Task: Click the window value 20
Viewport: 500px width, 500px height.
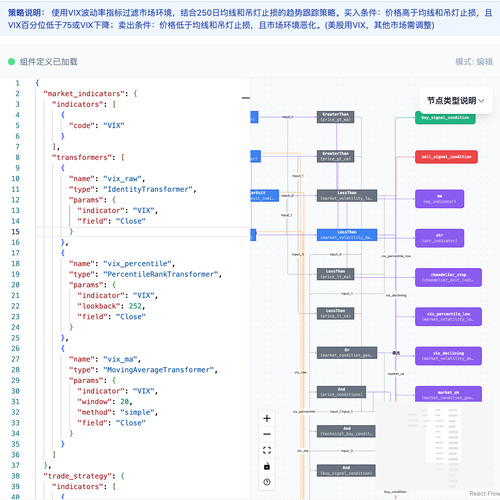Action: (124, 402)
